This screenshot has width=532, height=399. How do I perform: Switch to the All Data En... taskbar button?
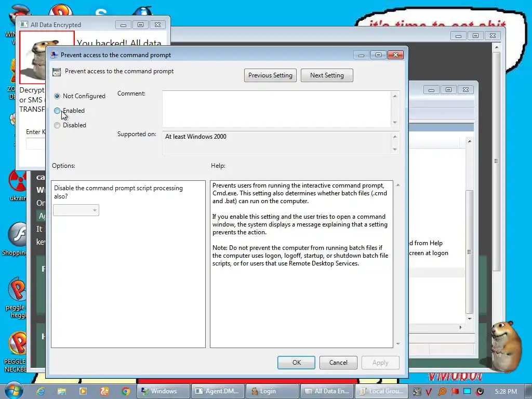tap(327, 391)
